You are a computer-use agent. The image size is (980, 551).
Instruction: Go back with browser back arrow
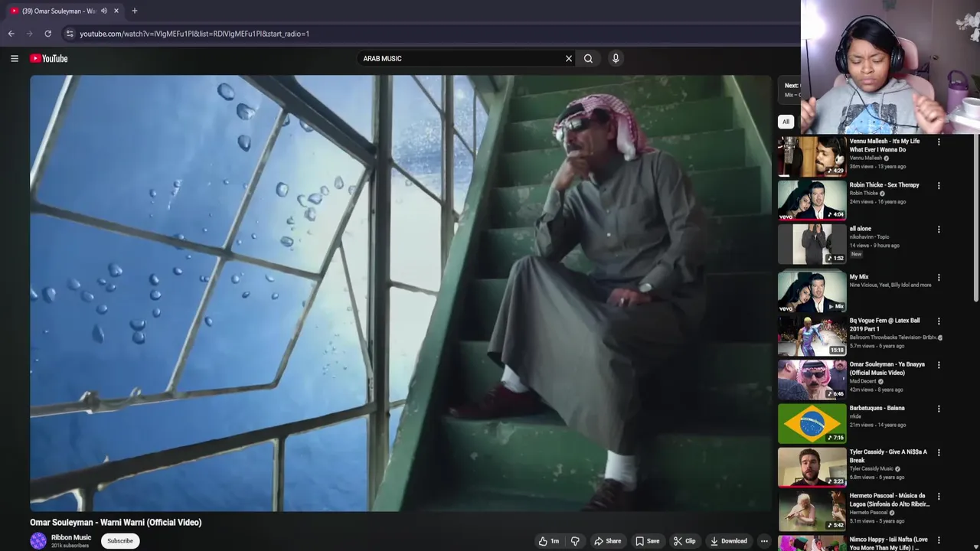pyautogui.click(x=11, y=34)
